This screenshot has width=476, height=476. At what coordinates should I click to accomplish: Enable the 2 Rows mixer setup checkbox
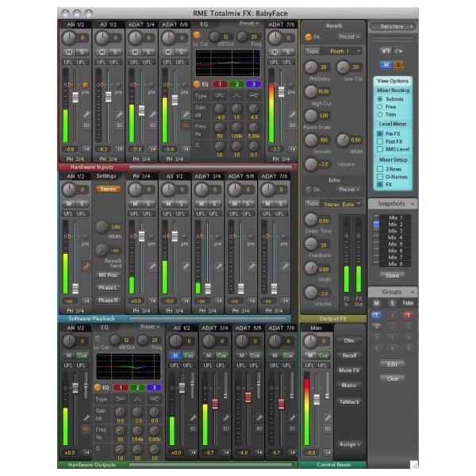coord(380,169)
